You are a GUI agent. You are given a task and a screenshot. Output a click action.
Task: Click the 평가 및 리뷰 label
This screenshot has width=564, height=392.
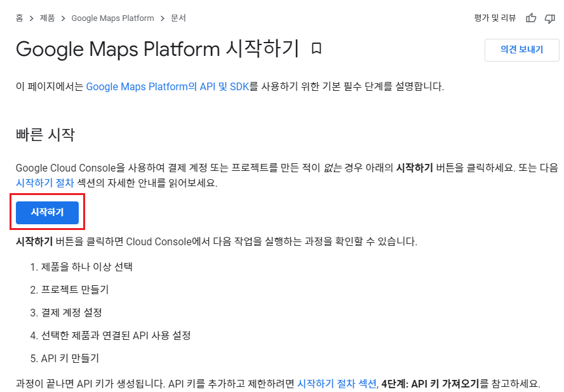point(495,18)
